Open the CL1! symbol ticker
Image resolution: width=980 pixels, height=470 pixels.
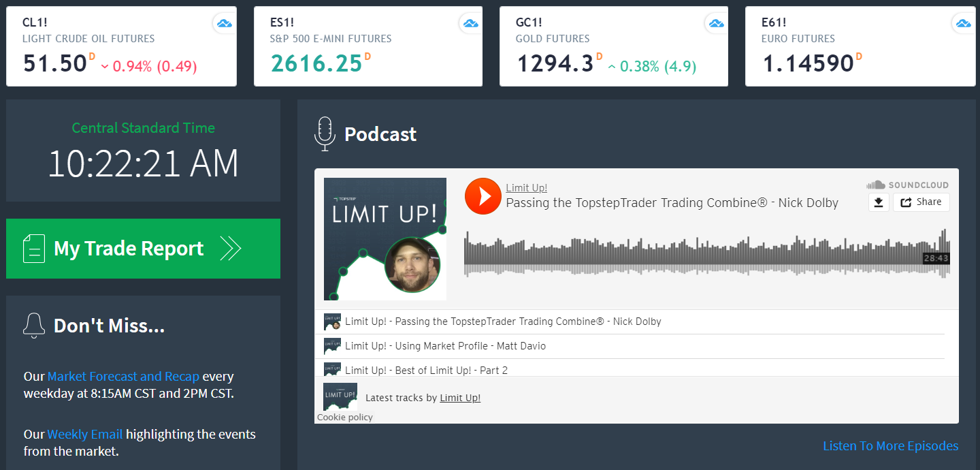coord(35,22)
